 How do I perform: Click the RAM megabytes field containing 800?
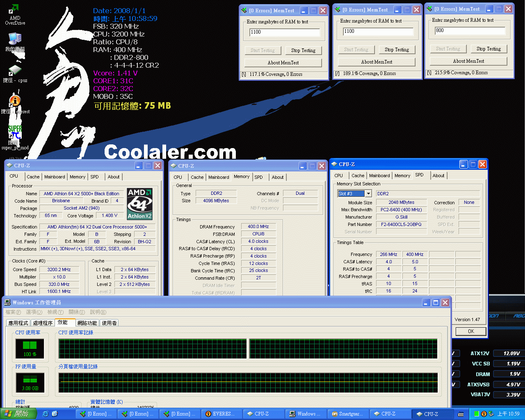click(x=470, y=30)
